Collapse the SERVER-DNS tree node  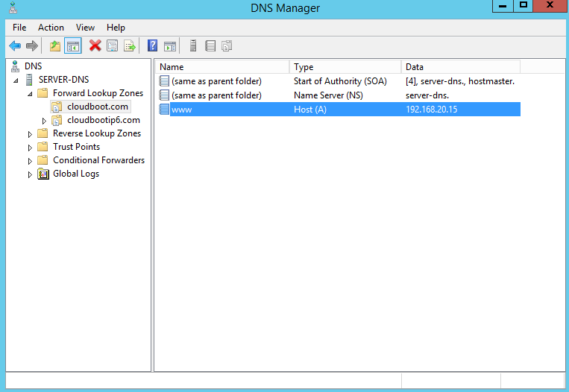[16, 80]
